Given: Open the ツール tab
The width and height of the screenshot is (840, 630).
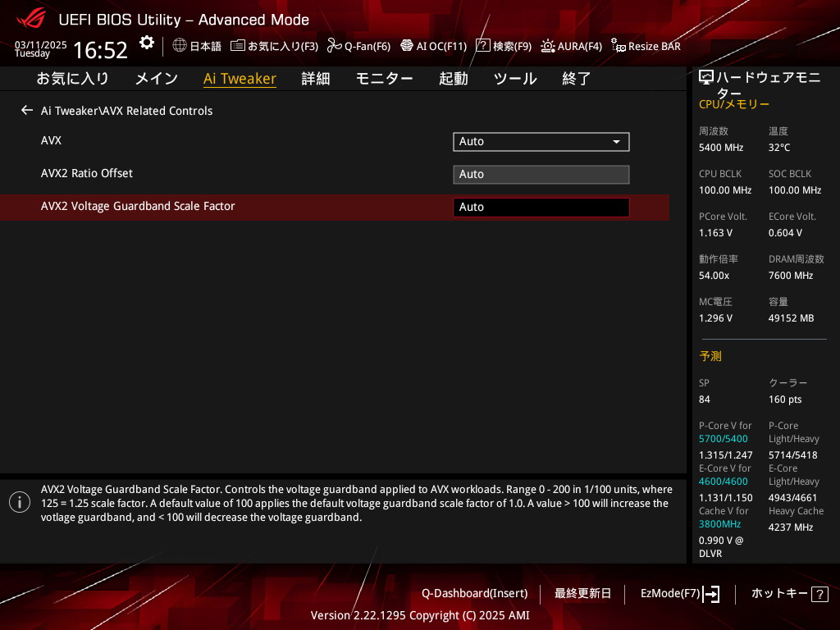Looking at the screenshot, I should pos(515,79).
